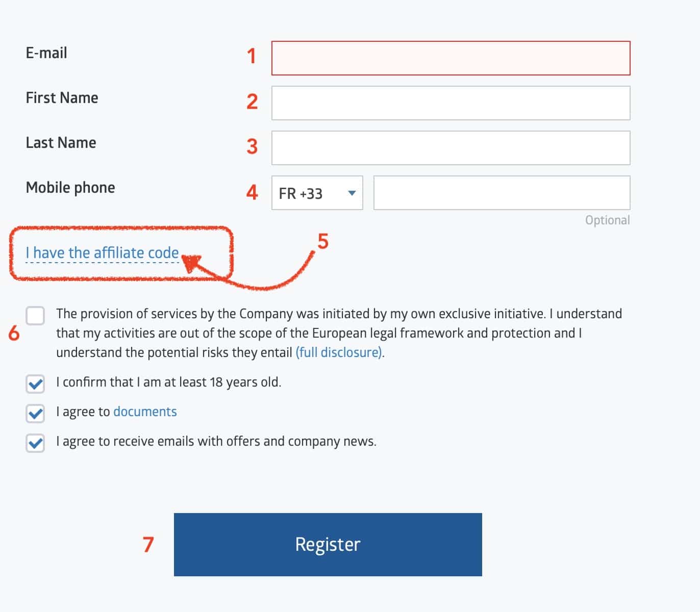The height and width of the screenshot is (612, 700).
Task: Click the 'I confirm that I am at least 18' text
Action: pos(168,382)
